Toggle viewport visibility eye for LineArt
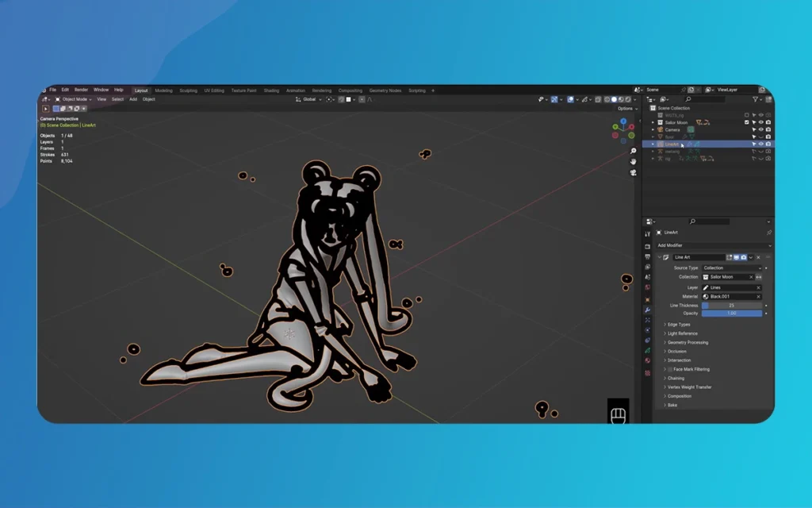812x508 pixels. click(760, 144)
